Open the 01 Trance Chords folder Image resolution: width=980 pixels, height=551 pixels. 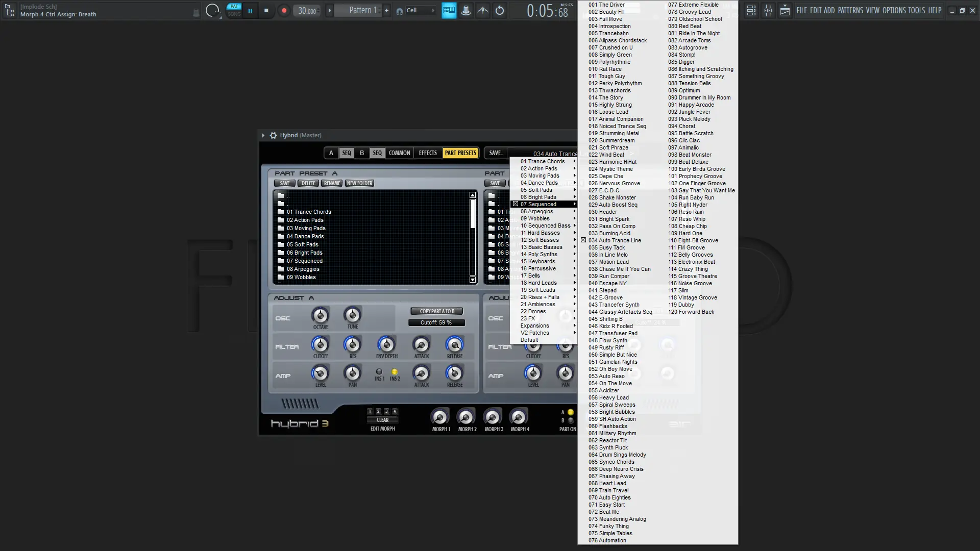click(308, 212)
